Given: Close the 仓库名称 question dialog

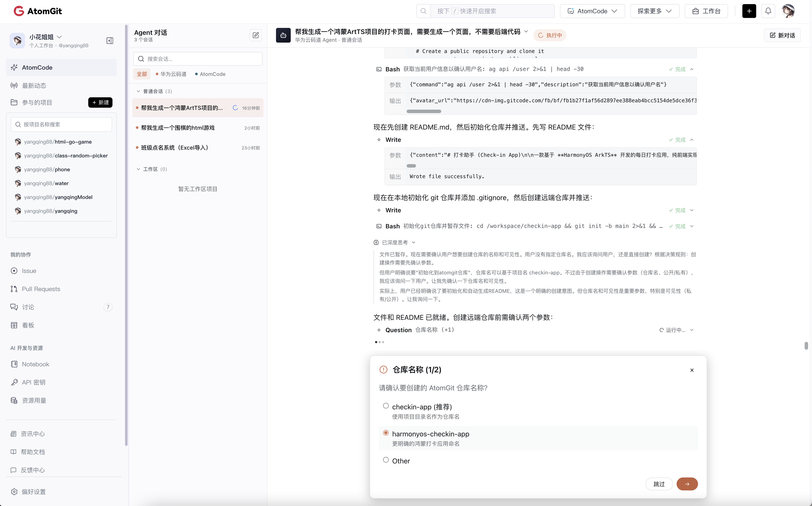Looking at the screenshot, I should (x=692, y=370).
